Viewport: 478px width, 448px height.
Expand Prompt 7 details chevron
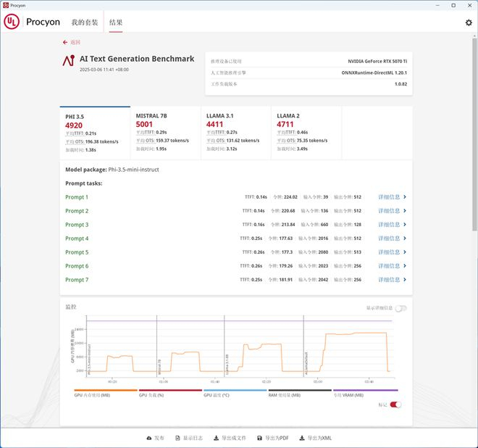click(404, 280)
